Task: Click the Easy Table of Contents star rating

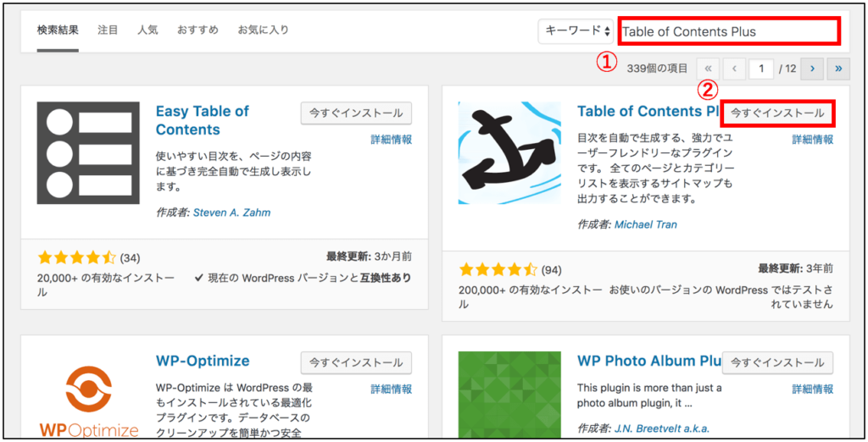Action: pos(76,257)
